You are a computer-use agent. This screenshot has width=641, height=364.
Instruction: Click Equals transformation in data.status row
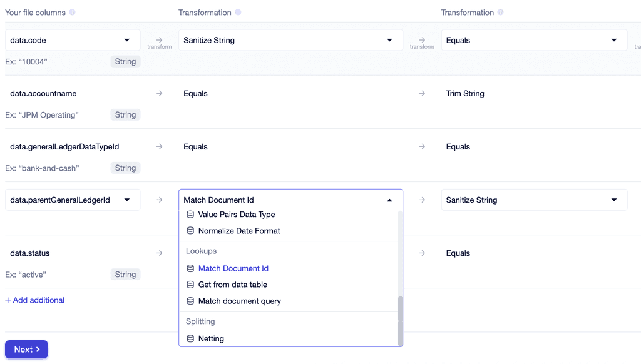pos(458,253)
